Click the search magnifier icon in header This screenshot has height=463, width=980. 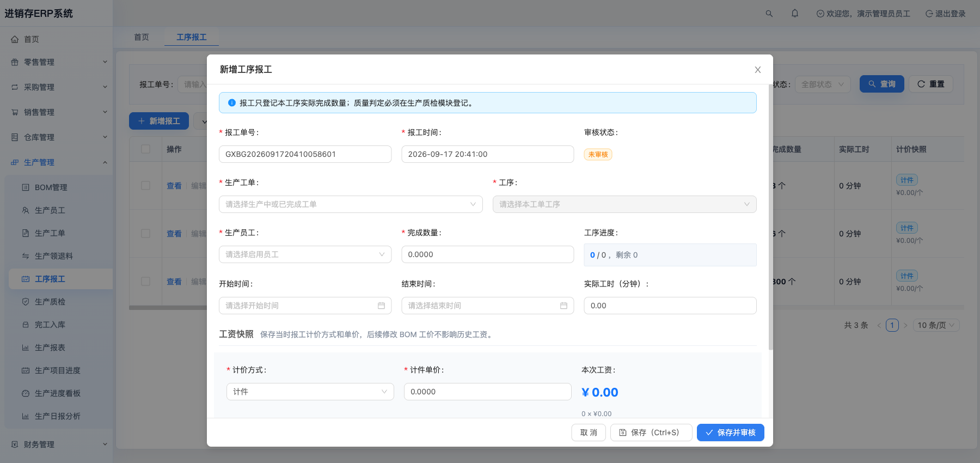point(769,14)
